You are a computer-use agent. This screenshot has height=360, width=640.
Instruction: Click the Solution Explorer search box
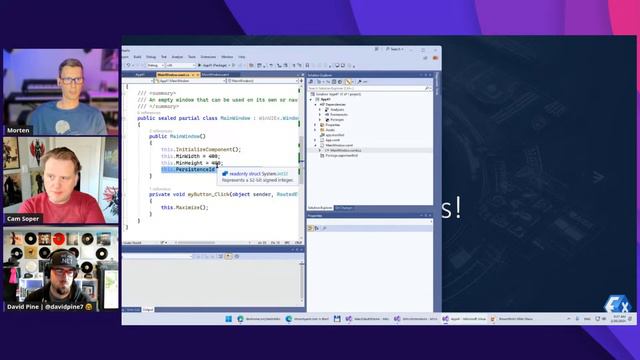click(x=369, y=88)
